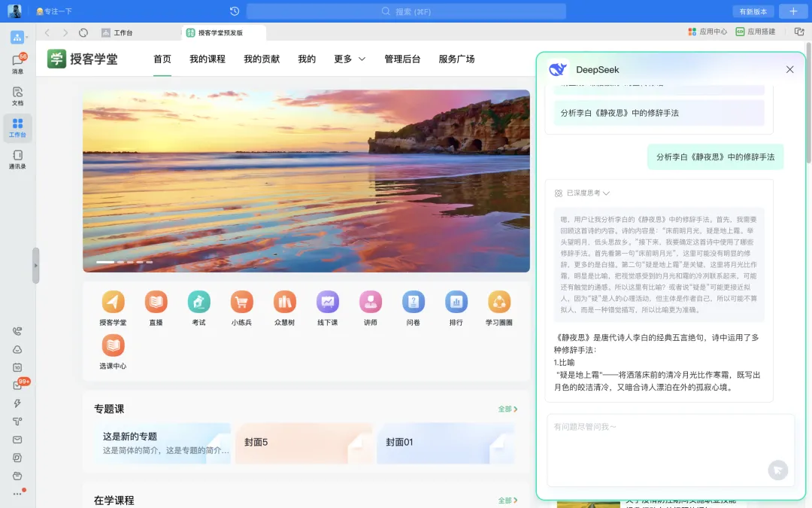
Task: Open the 直播 live stream icon
Action: click(x=156, y=303)
